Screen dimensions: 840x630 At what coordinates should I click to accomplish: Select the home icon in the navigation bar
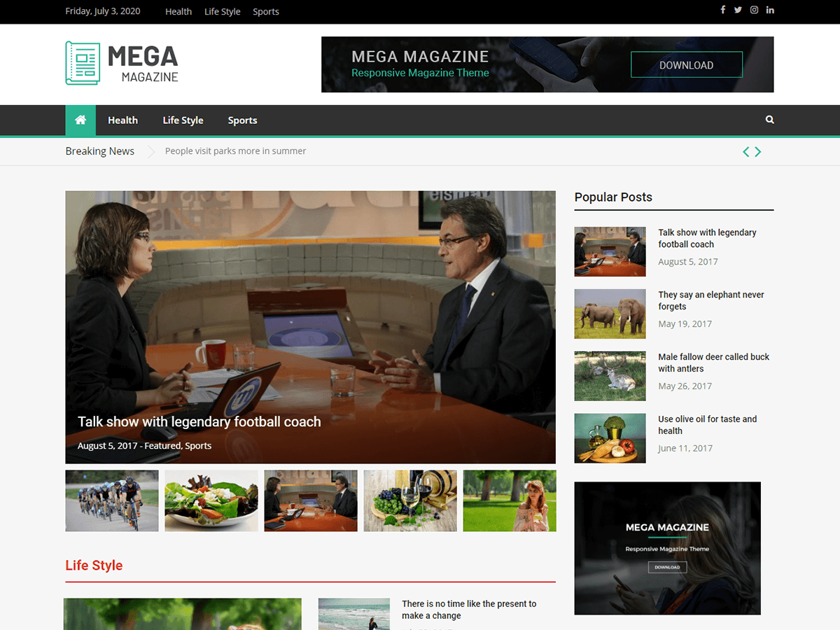[x=80, y=120]
